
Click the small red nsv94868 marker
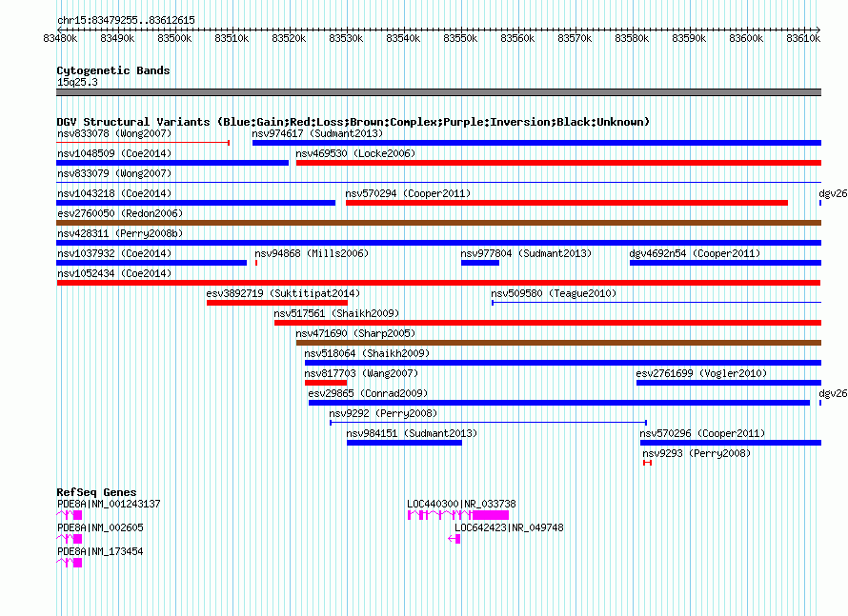click(255, 263)
